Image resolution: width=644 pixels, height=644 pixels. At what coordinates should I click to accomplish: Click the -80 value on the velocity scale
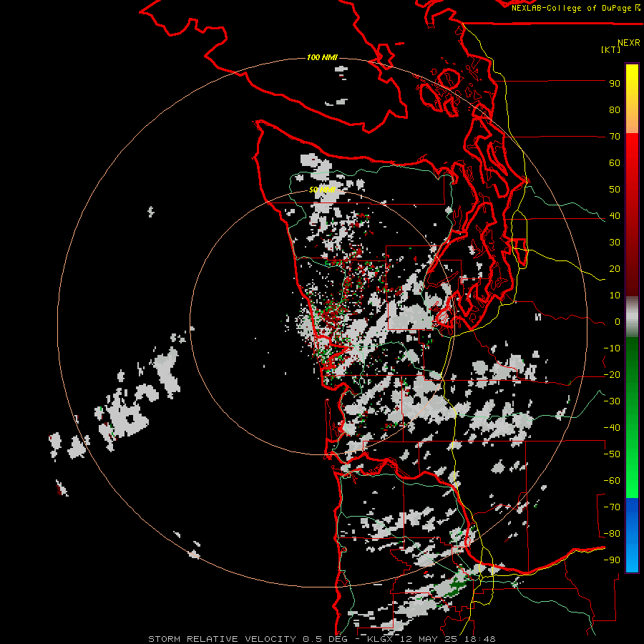click(x=612, y=534)
